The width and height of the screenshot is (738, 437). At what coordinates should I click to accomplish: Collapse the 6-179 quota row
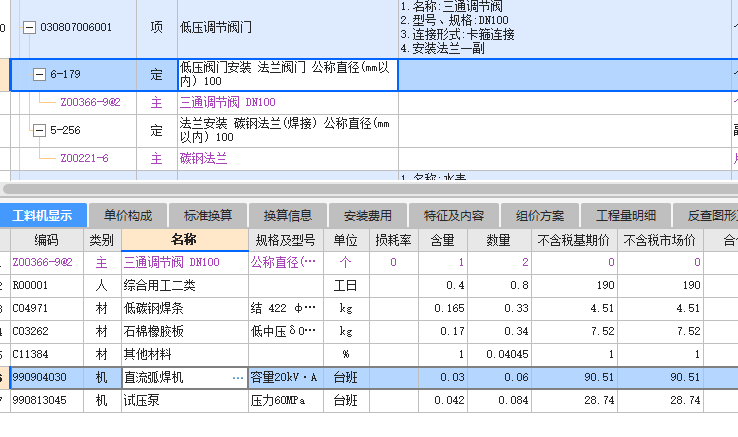pos(40,74)
